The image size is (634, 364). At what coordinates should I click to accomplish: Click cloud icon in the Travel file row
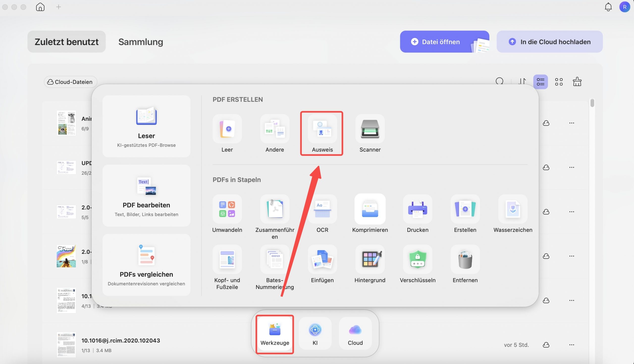tap(546, 256)
